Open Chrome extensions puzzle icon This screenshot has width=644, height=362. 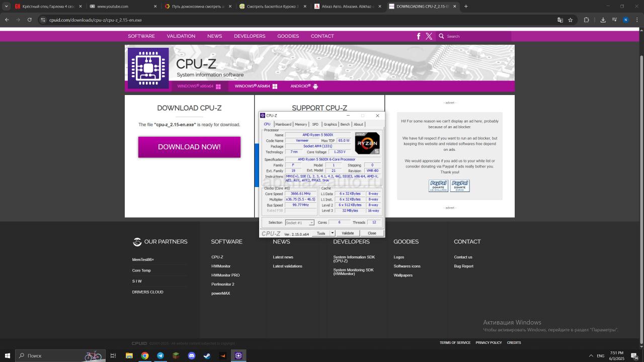coord(586,20)
